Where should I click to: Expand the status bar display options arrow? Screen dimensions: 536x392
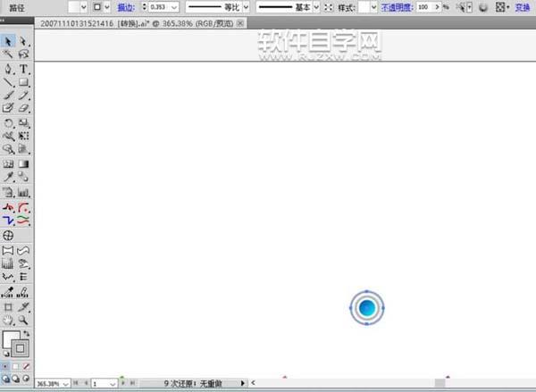[x=243, y=383]
